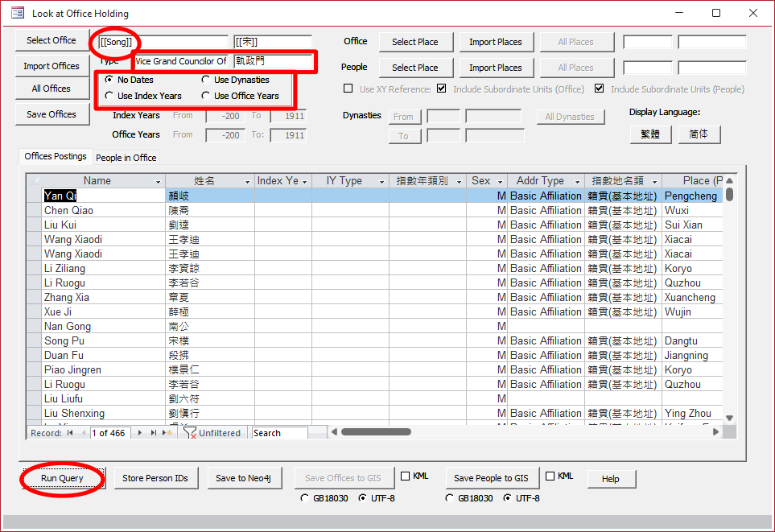Viewport: 775px width, 532px height.
Task: Go to previous record arrow
Action: 82,433
